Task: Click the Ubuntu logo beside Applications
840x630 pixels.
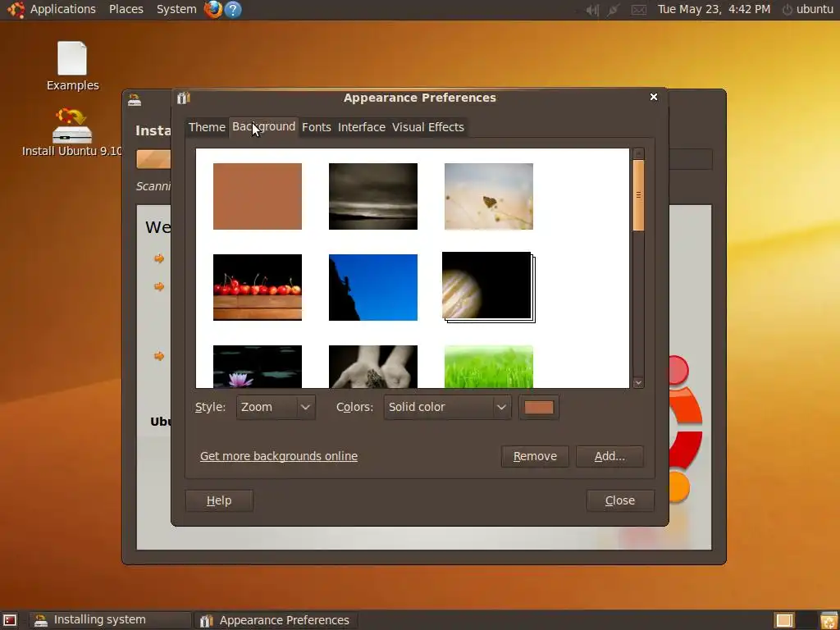Action: (16, 9)
